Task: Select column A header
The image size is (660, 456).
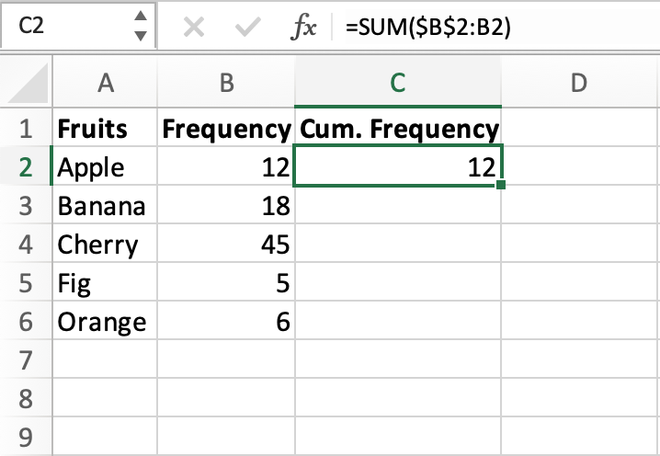Action: [x=103, y=84]
